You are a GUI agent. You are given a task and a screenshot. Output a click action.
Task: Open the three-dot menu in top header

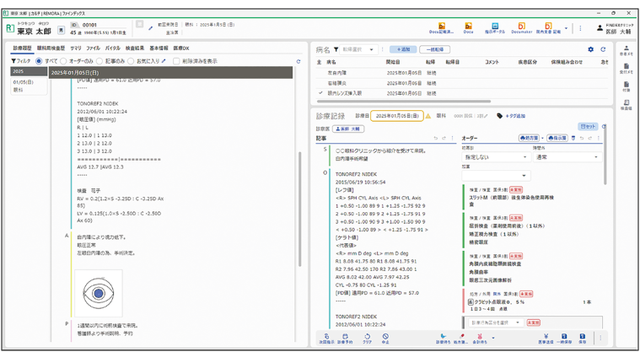(580, 28)
